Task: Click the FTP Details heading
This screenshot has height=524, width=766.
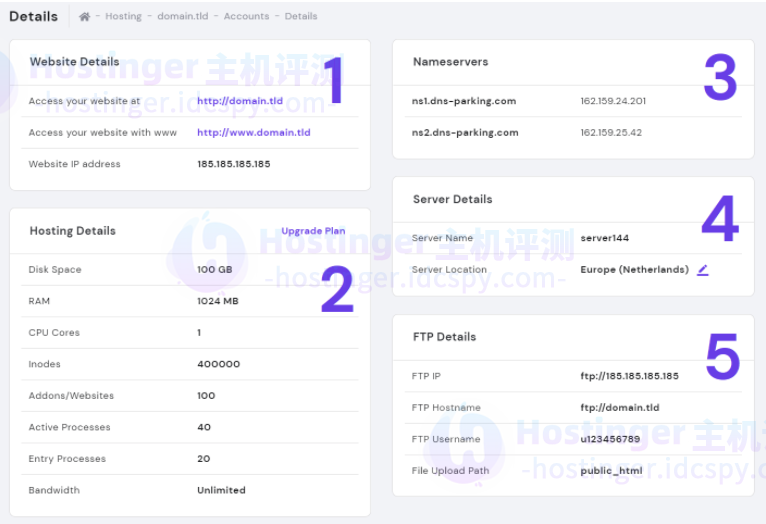Action: pyautogui.click(x=444, y=337)
